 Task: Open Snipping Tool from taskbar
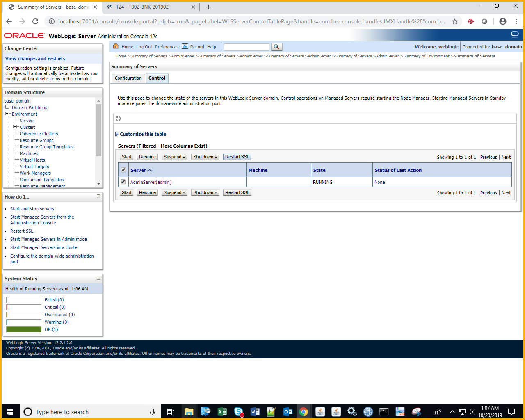tap(417, 412)
